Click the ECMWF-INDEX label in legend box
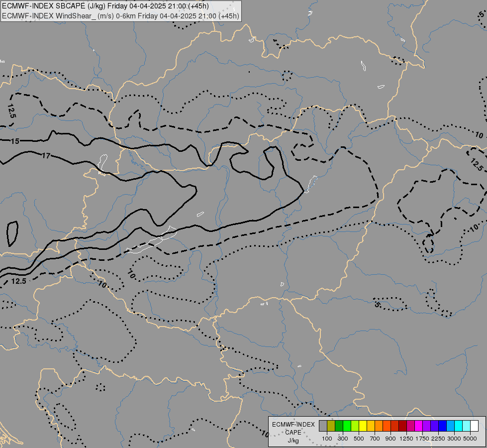The width and height of the screenshot is (487, 448). click(x=293, y=425)
